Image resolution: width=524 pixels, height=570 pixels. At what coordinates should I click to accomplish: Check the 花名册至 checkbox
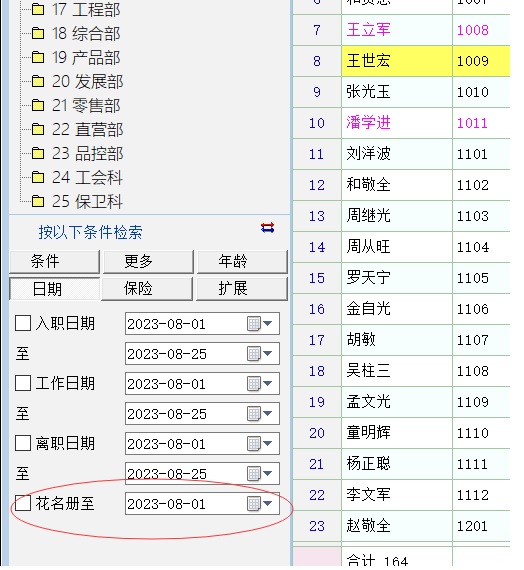(x=23, y=503)
